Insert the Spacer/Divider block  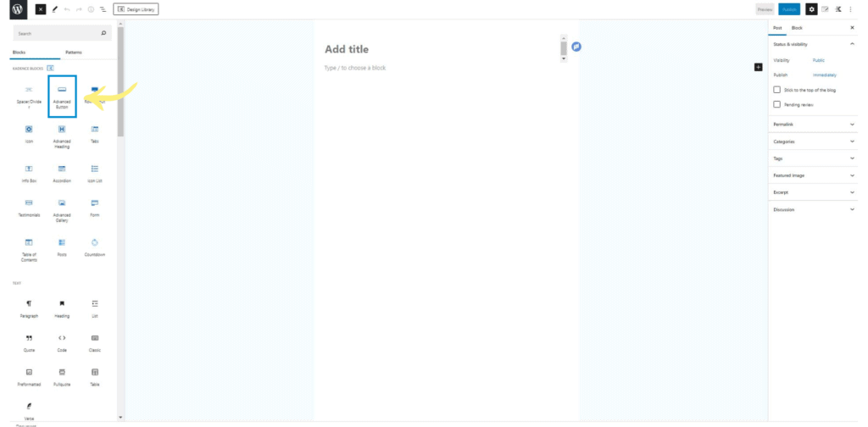click(x=29, y=97)
